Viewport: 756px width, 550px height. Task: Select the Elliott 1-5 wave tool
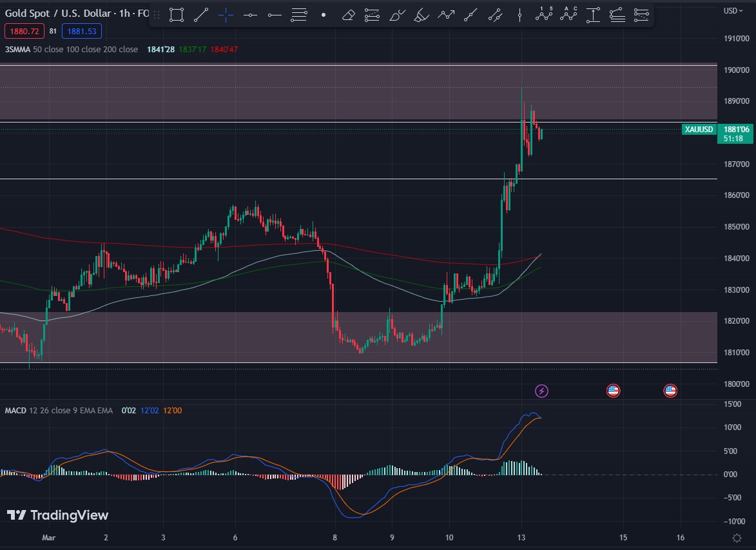pos(544,14)
